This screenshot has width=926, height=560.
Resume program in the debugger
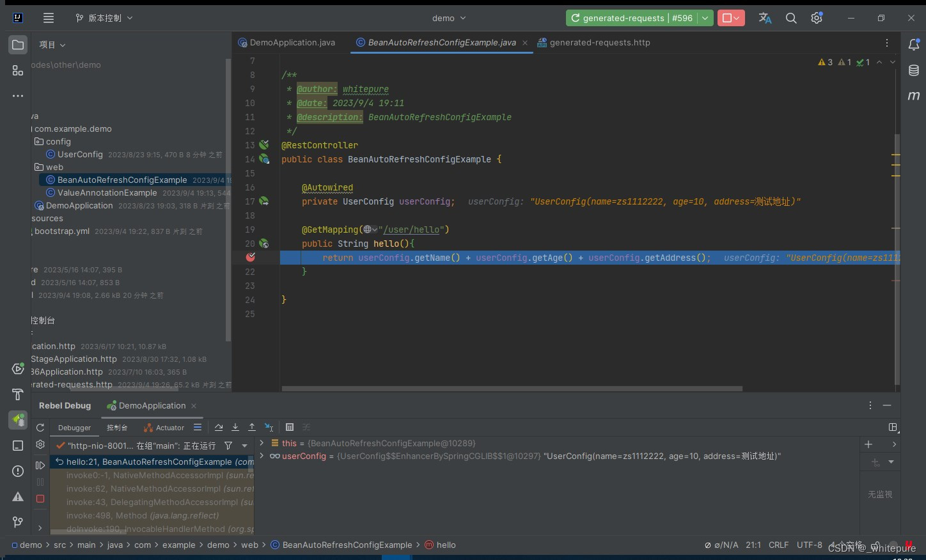40,465
